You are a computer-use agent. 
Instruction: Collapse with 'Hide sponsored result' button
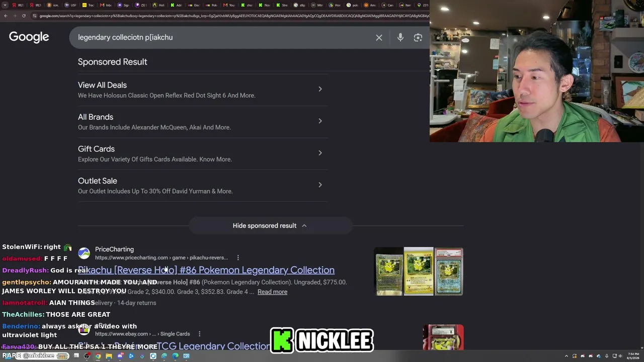point(270,226)
